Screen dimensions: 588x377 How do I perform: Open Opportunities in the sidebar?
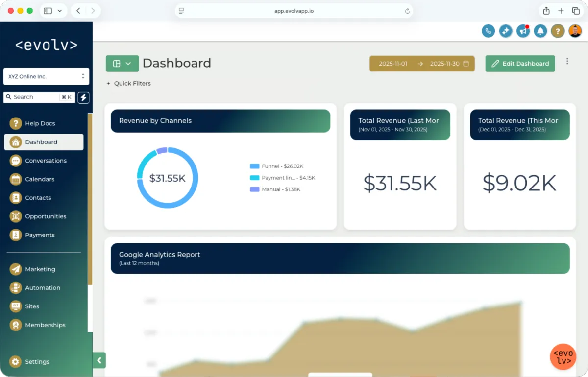click(x=44, y=216)
